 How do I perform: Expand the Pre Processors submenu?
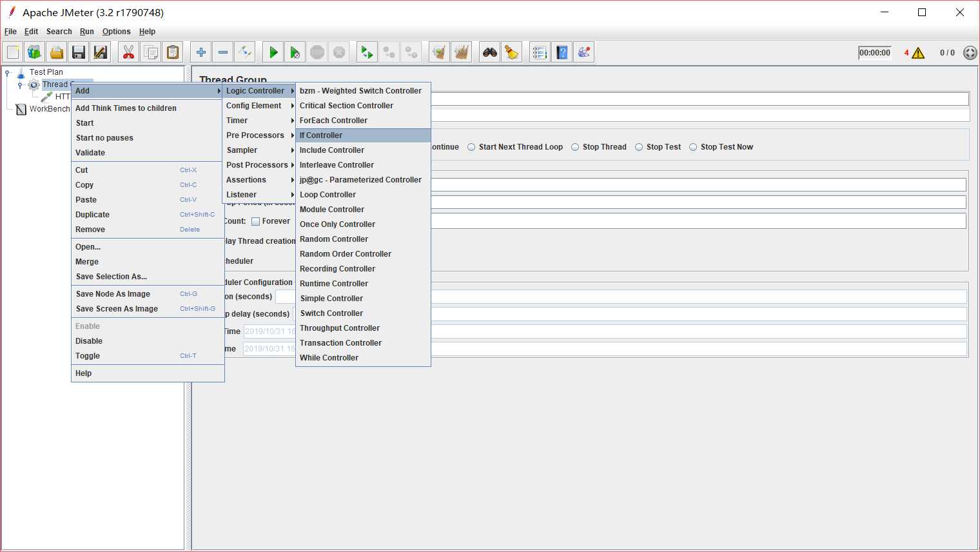pos(259,135)
